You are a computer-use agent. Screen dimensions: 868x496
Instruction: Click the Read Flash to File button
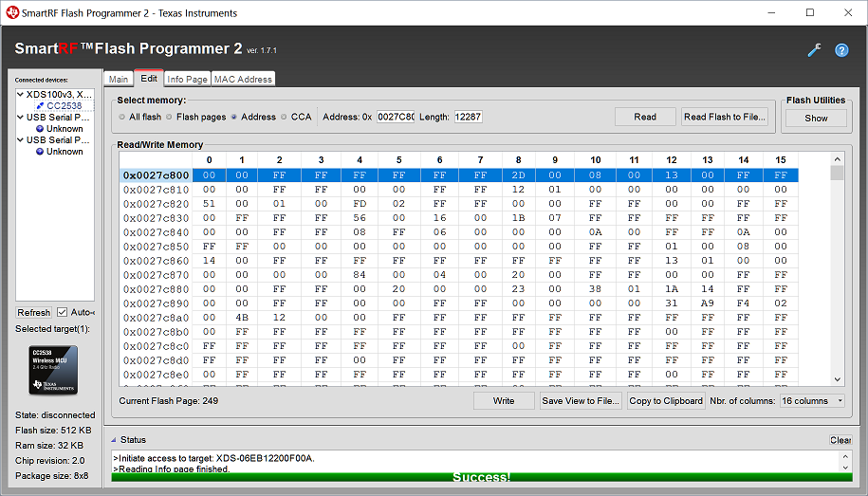(725, 117)
